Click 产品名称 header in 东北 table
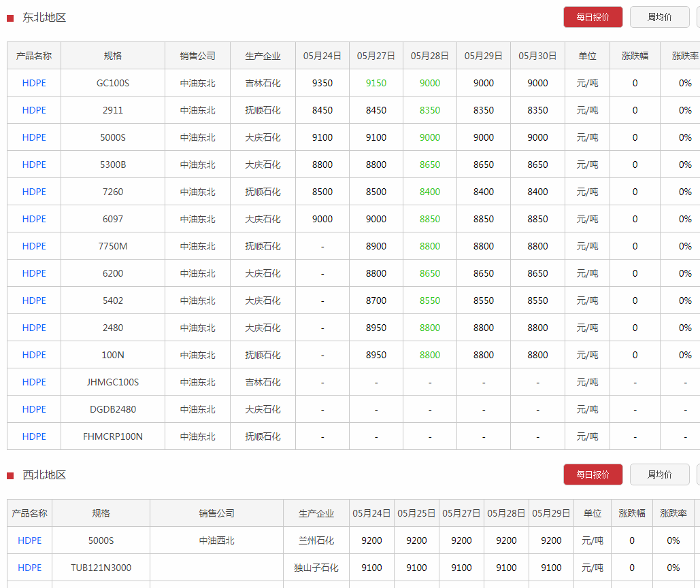 34,56
